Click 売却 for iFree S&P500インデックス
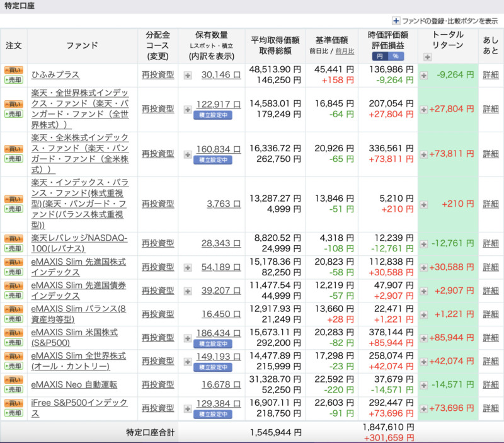 tap(14, 413)
